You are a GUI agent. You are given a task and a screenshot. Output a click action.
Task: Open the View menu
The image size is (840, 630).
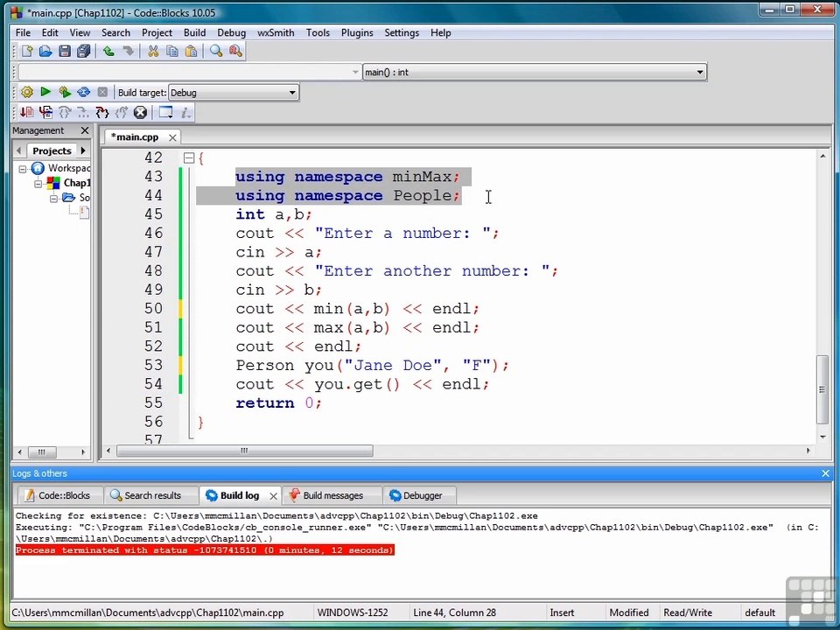pyautogui.click(x=80, y=32)
